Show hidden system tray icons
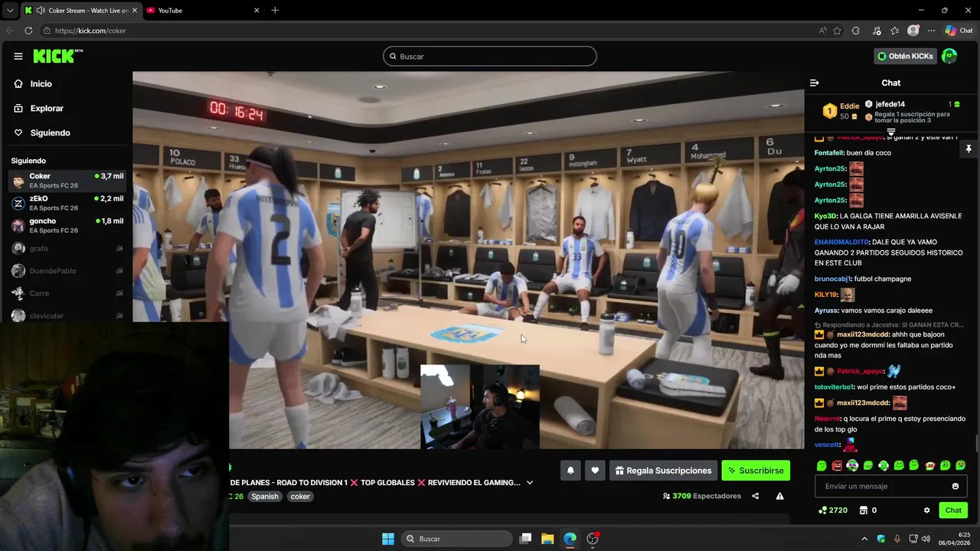The width and height of the screenshot is (980, 551). (864, 539)
